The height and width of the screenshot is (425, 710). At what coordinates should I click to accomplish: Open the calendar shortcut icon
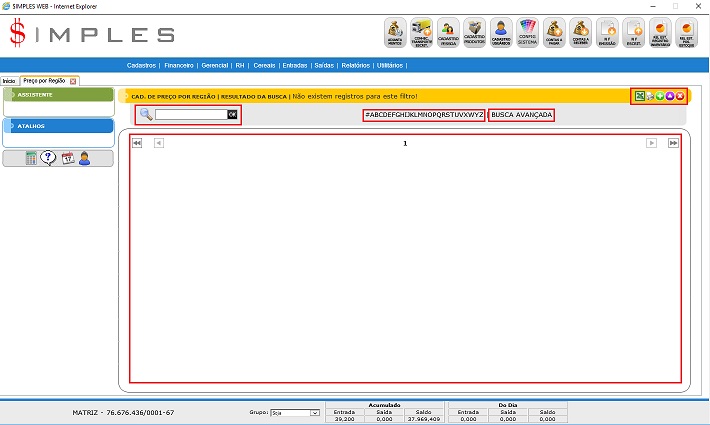coord(67,158)
